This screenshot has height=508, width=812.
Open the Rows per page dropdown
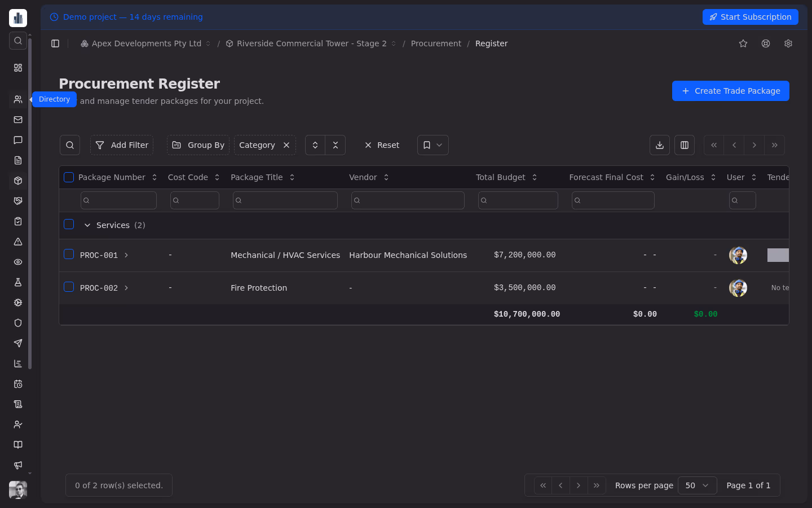point(697,485)
